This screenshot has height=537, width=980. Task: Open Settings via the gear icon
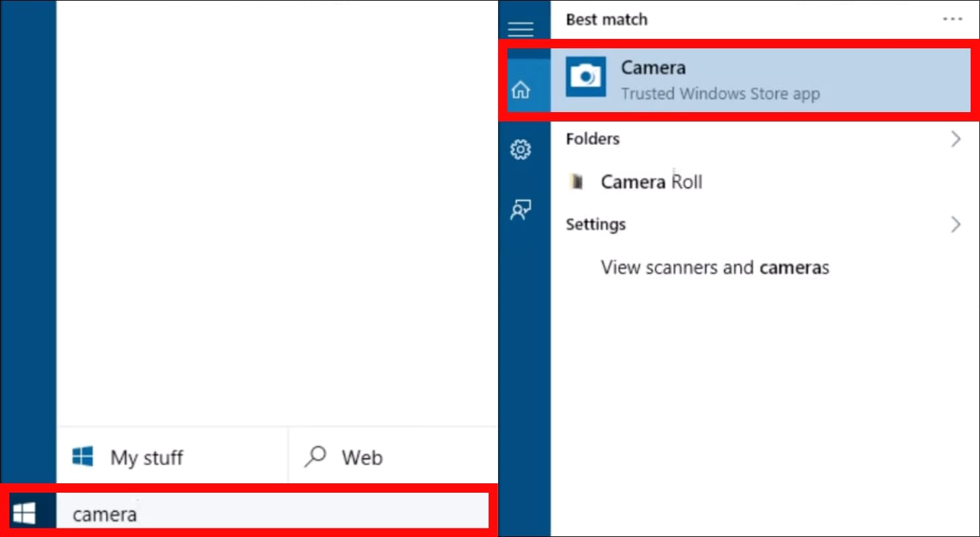click(521, 149)
